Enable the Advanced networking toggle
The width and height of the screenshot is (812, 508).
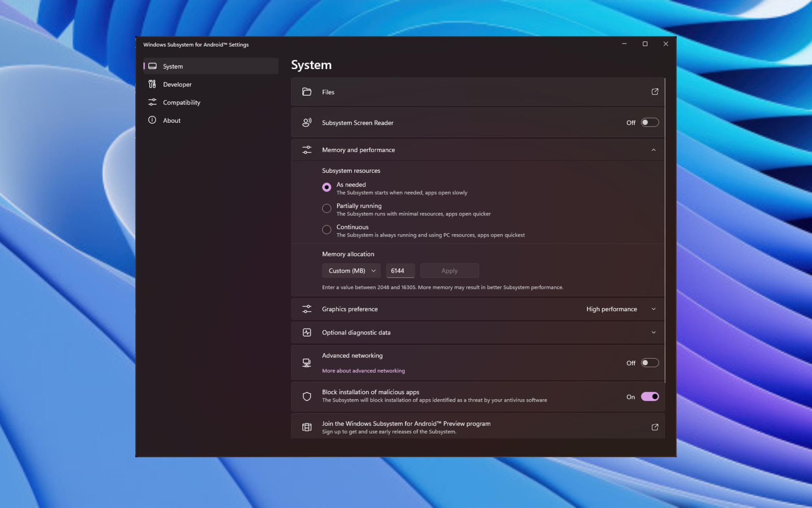point(650,363)
